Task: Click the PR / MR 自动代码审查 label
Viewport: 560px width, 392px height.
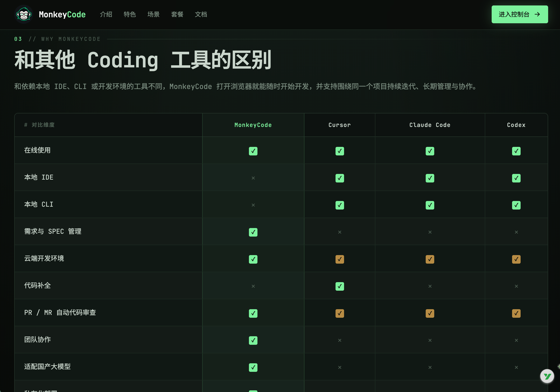Action: coord(60,313)
